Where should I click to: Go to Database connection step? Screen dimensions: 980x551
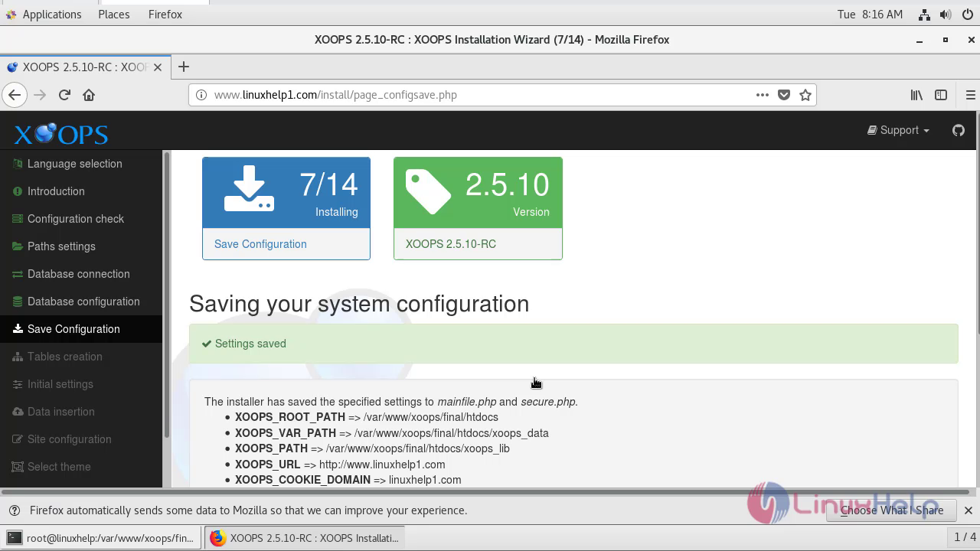point(78,274)
